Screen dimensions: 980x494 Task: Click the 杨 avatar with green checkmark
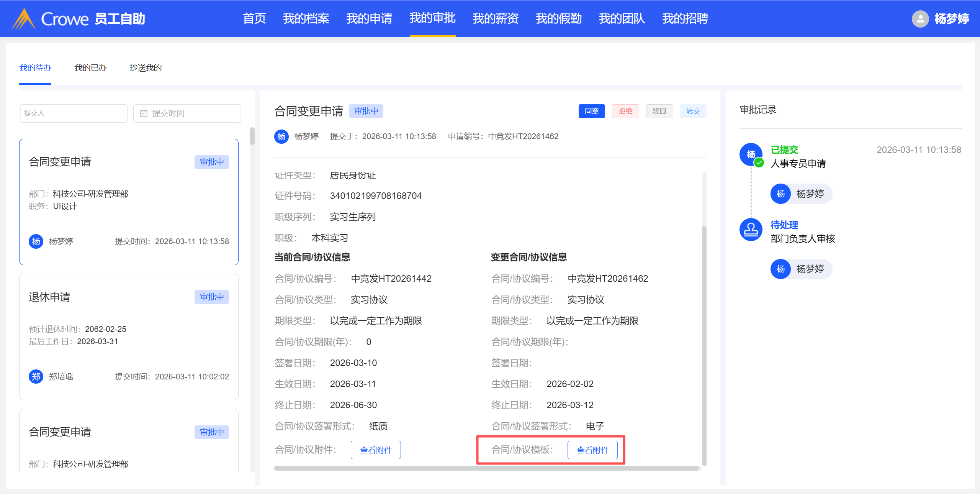pyautogui.click(x=751, y=154)
